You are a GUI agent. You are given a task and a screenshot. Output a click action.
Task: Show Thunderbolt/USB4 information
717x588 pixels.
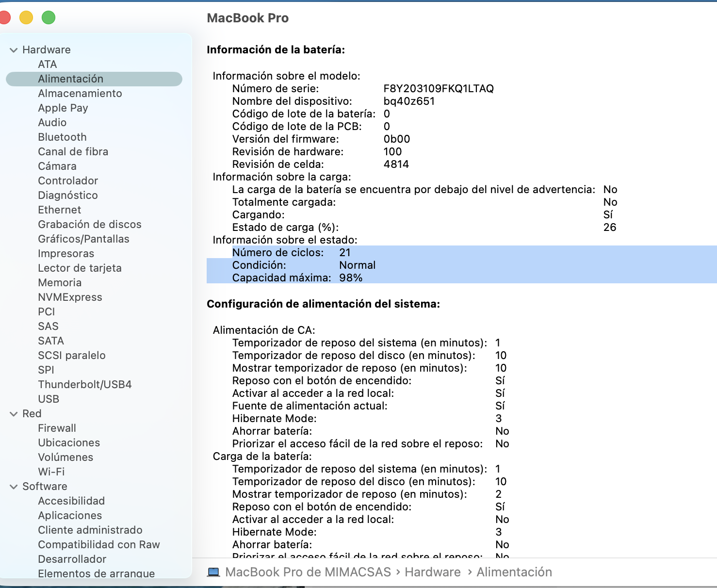[x=85, y=385]
